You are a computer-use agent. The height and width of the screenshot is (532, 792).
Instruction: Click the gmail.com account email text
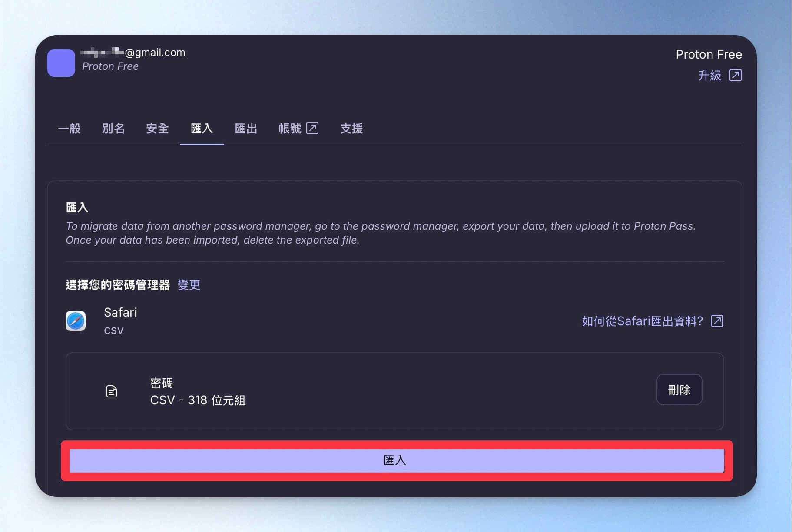tap(133, 52)
